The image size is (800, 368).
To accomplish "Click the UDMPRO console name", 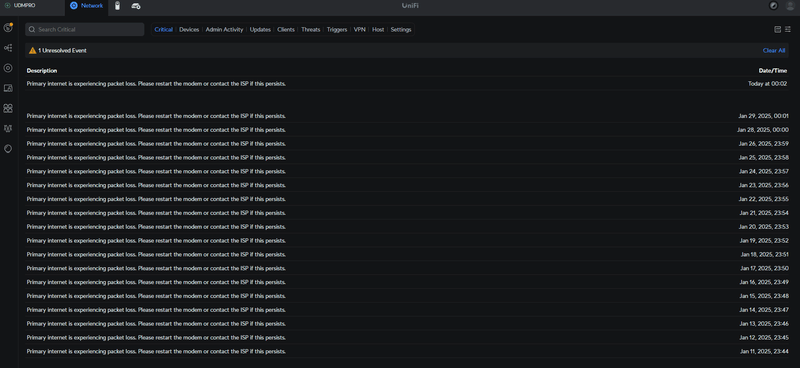I will 24,6.
